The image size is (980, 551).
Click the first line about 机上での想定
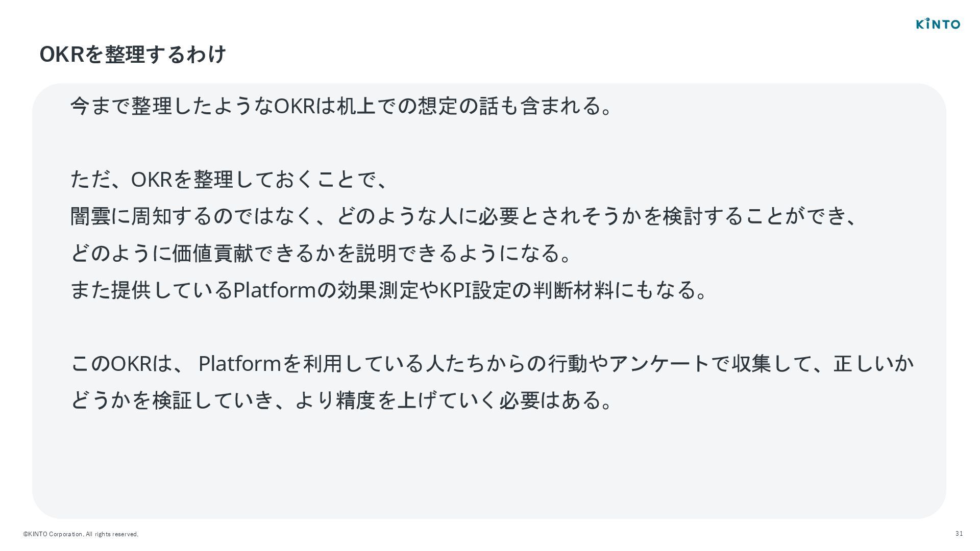pyautogui.click(x=341, y=106)
